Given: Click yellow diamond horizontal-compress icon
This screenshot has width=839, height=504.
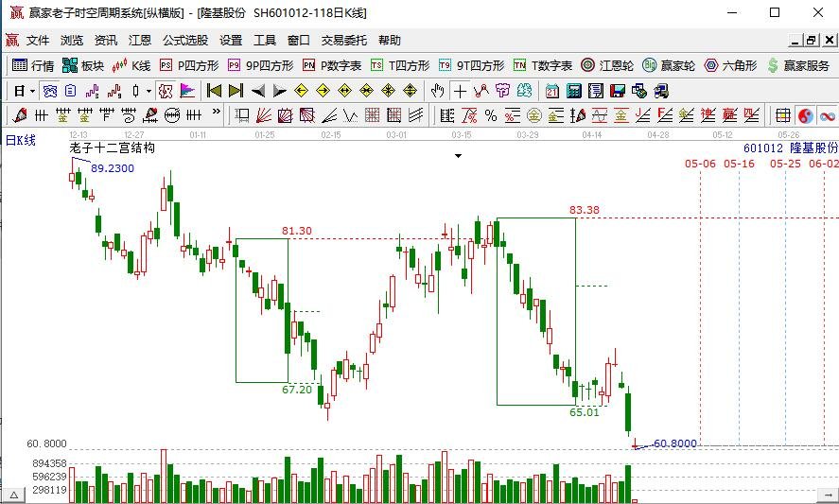Looking at the screenshot, I should tap(366, 91).
